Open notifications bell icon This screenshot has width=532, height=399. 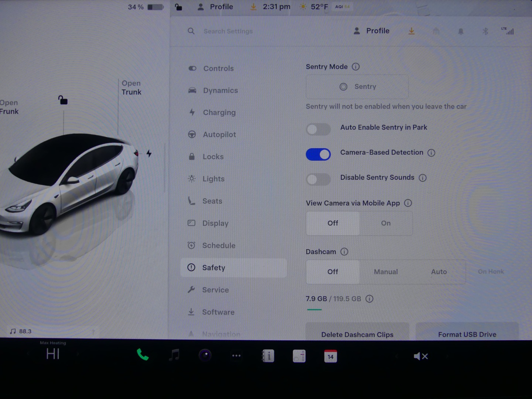[x=461, y=31]
